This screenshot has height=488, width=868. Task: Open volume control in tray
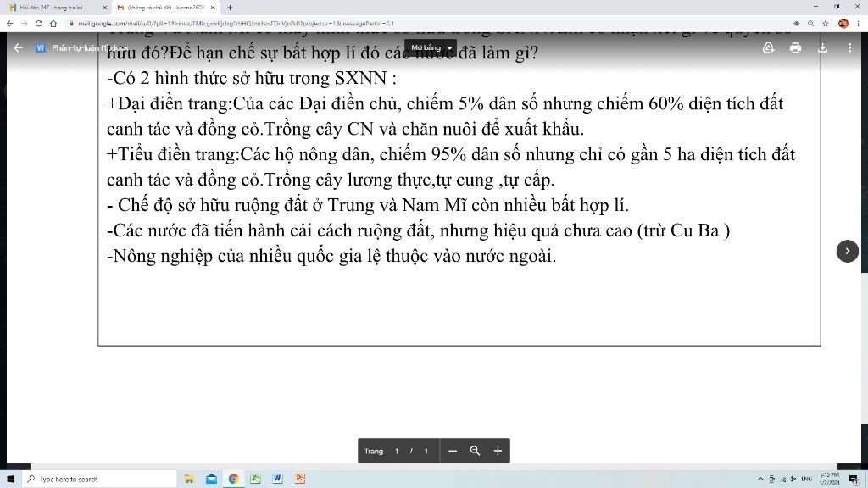(x=793, y=480)
